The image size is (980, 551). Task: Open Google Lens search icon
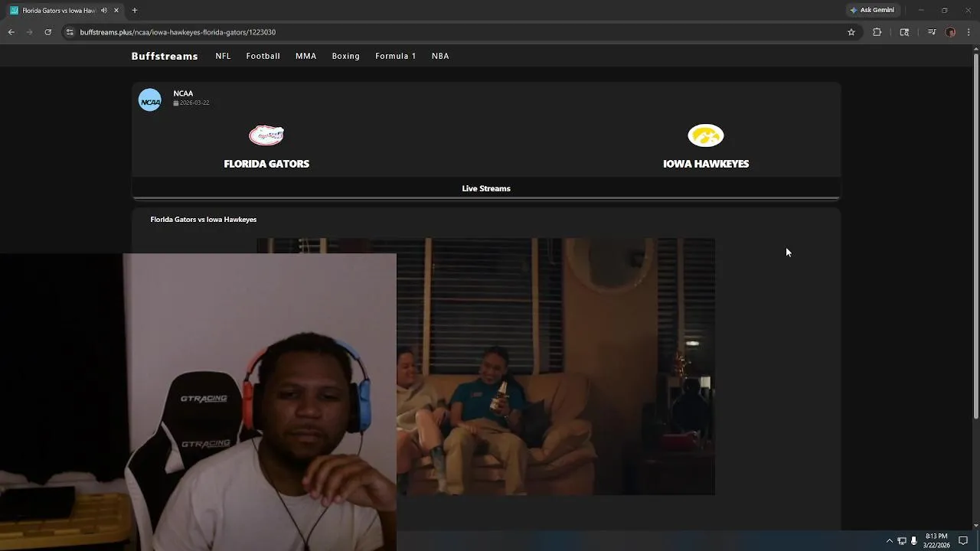click(904, 32)
